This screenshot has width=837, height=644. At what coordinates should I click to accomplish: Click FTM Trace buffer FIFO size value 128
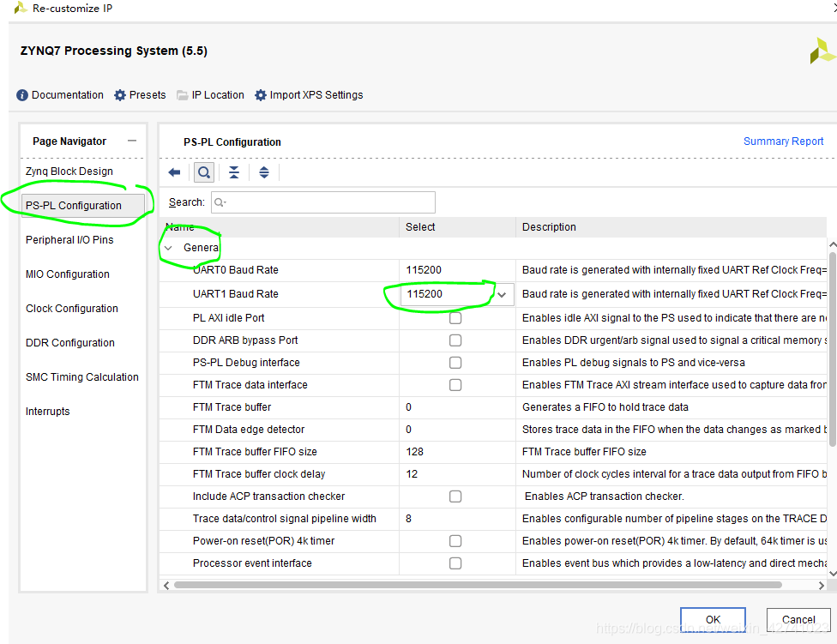click(x=414, y=452)
